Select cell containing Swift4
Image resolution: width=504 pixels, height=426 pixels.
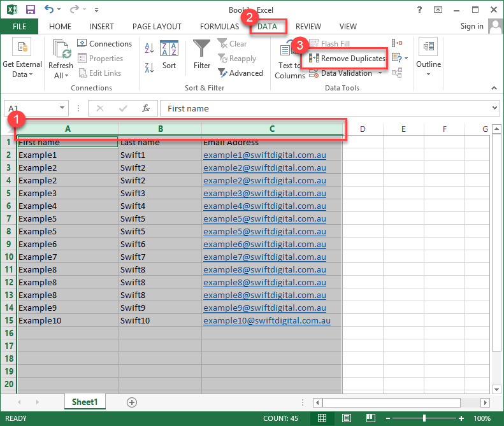(160, 206)
